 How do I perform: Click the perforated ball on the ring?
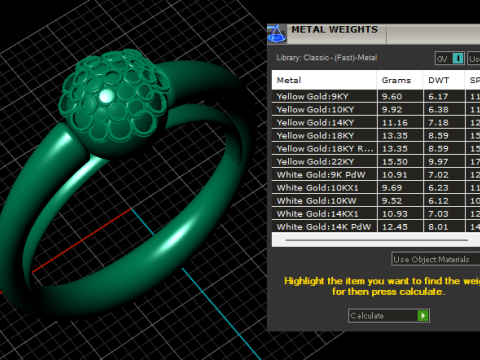[x=114, y=102]
